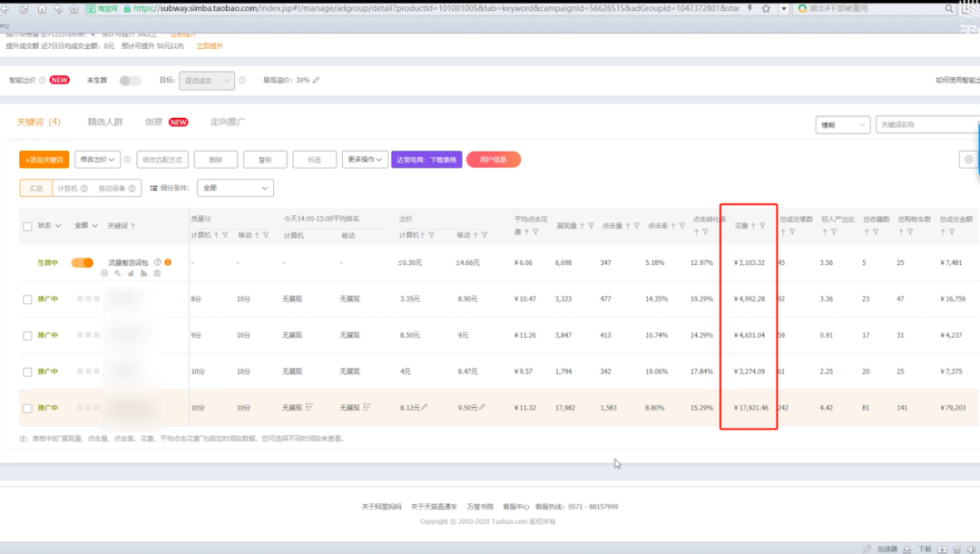Click 标签 button

(314, 160)
